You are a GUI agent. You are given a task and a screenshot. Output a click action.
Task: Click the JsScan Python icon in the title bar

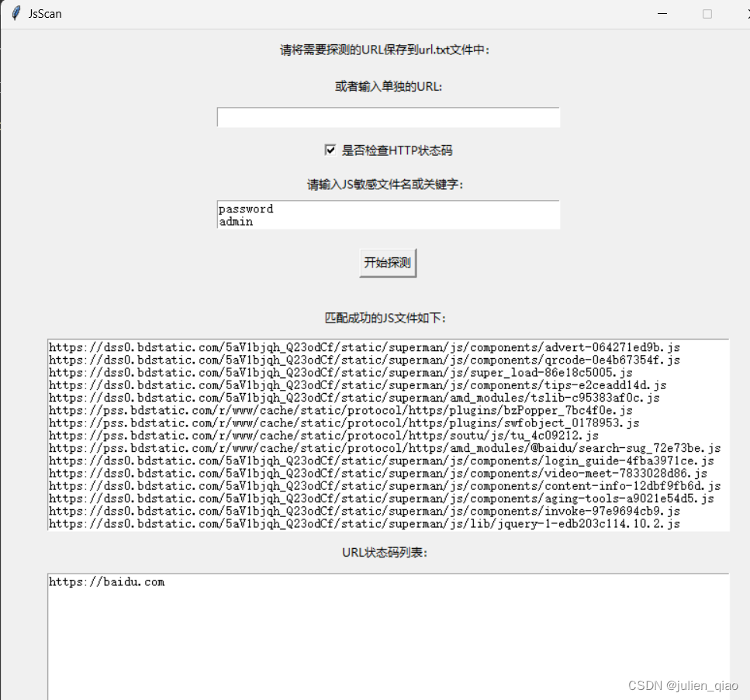(x=16, y=13)
